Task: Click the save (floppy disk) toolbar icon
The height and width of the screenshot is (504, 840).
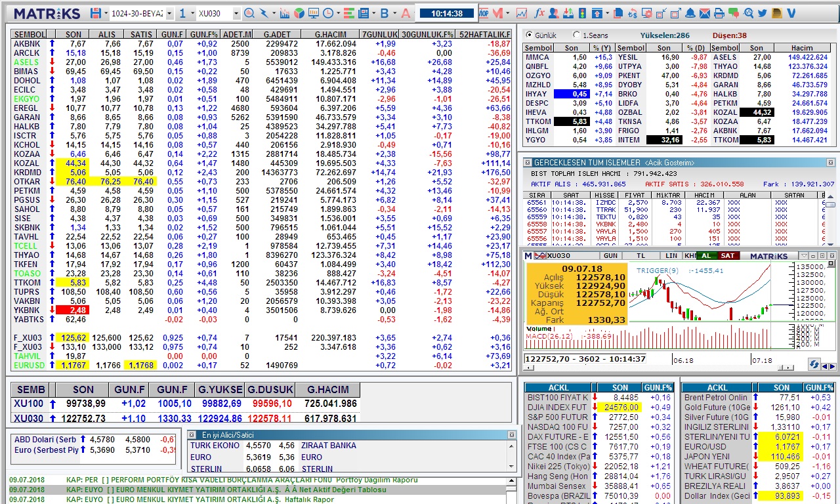Action: coord(96,13)
